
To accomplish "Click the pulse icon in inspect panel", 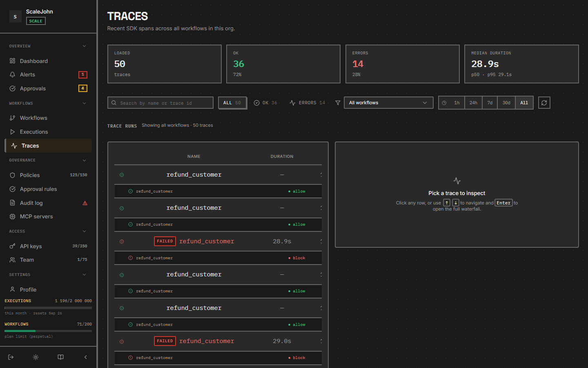I will 457,181.
